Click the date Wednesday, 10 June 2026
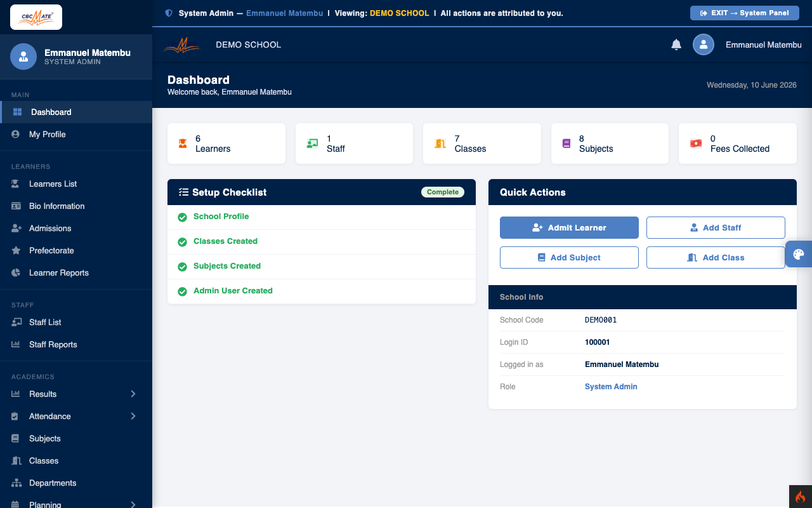 pyautogui.click(x=751, y=85)
